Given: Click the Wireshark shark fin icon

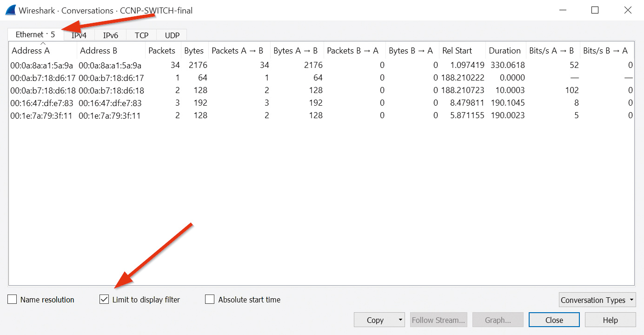Looking at the screenshot, I should 10,10.
